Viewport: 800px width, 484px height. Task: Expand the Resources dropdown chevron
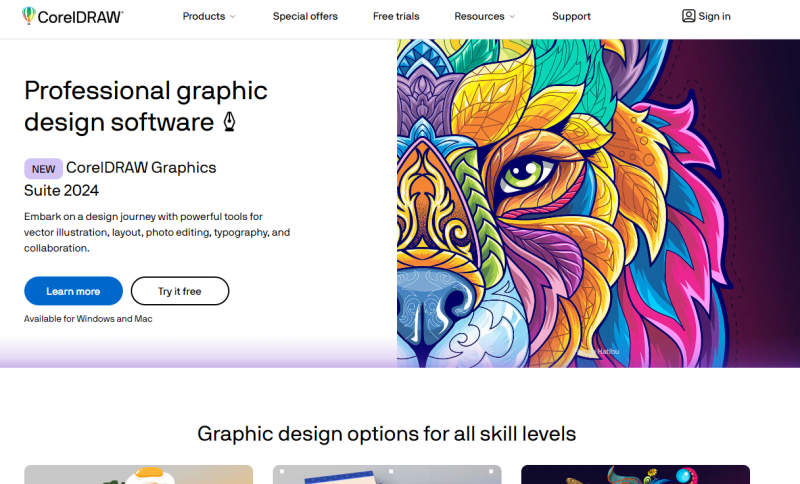click(512, 17)
